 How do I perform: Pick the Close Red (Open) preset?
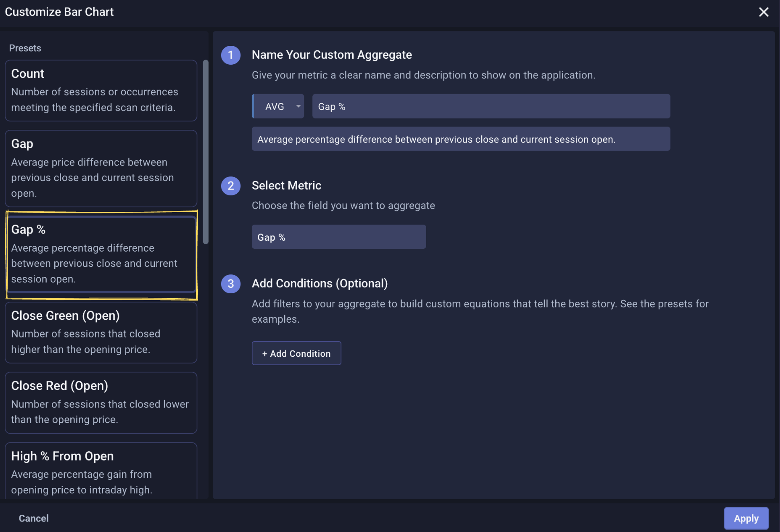click(x=101, y=403)
